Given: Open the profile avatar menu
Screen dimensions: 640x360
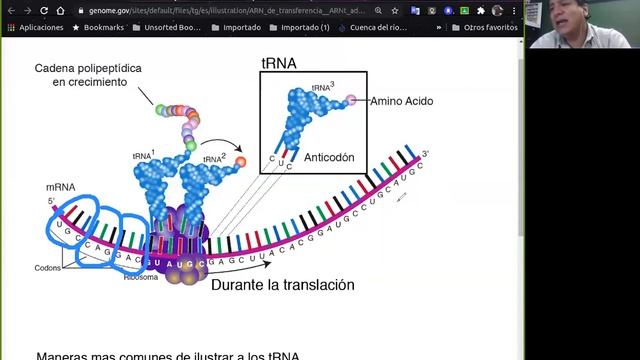Looking at the screenshot, I should tap(497, 11).
